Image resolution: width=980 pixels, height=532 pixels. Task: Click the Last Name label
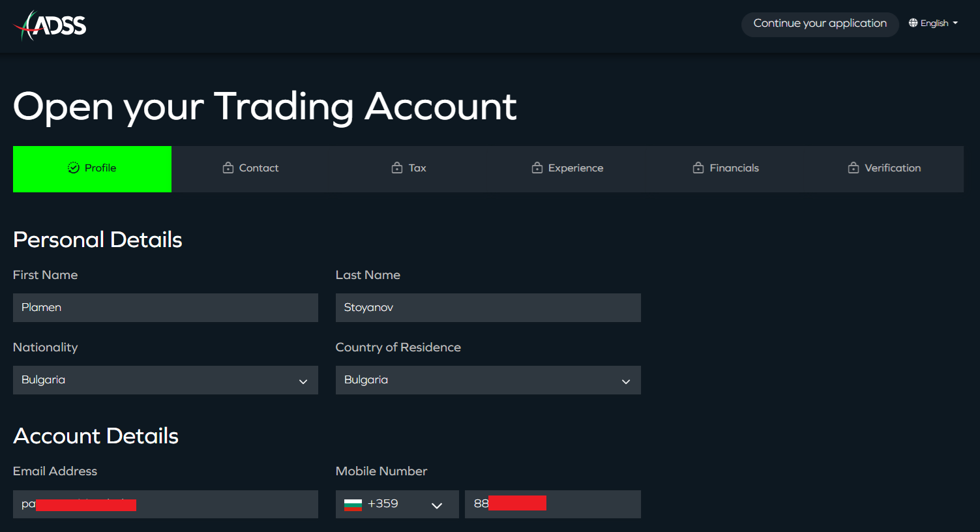pyautogui.click(x=368, y=275)
